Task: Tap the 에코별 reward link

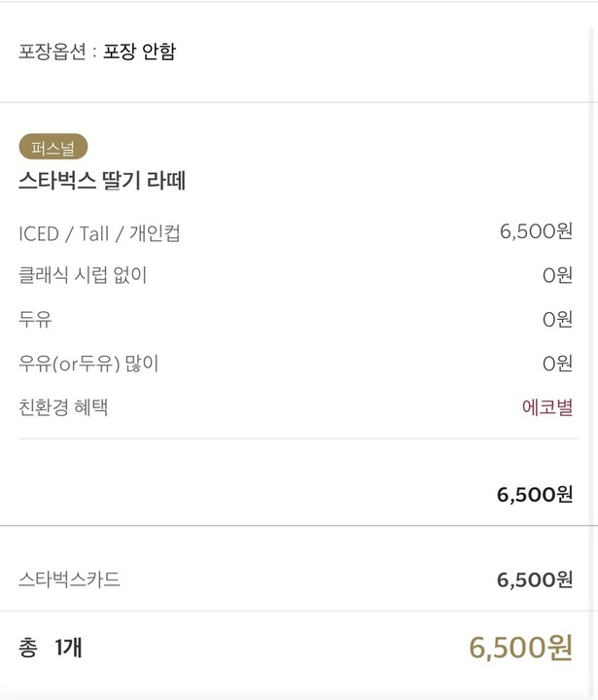Action: [x=547, y=407]
